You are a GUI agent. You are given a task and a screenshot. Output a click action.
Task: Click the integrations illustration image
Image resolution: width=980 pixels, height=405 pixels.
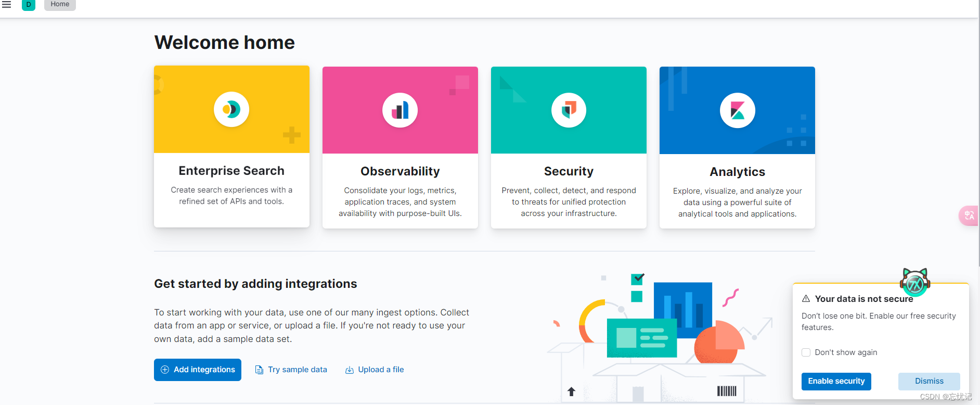pyautogui.click(x=660, y=337)
